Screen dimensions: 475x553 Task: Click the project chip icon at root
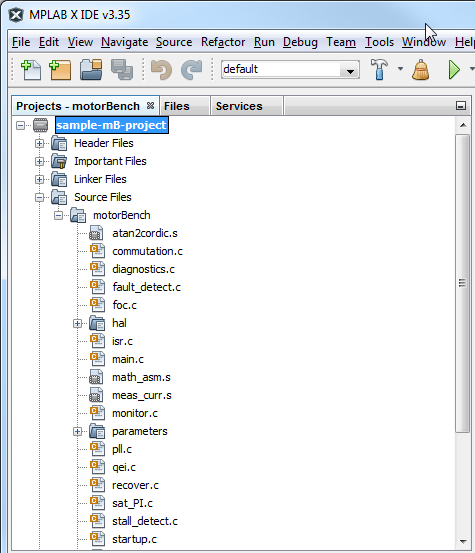coord(40,125)
